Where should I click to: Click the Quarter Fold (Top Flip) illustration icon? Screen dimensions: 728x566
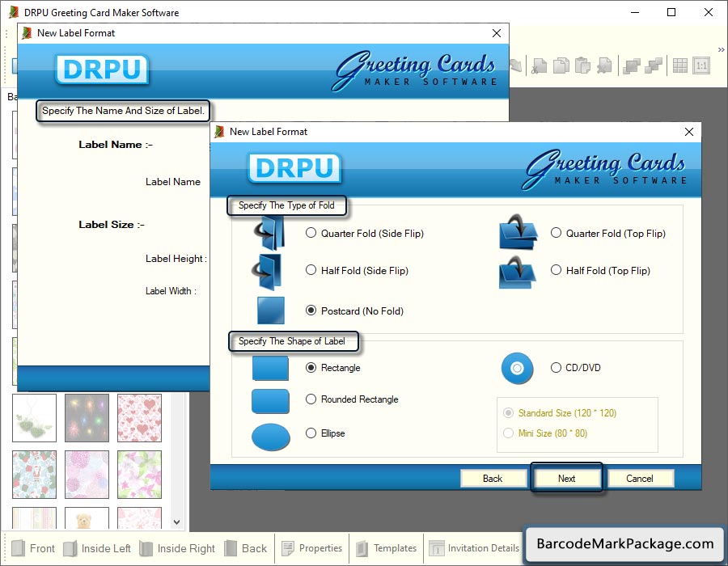coord(518,232)
